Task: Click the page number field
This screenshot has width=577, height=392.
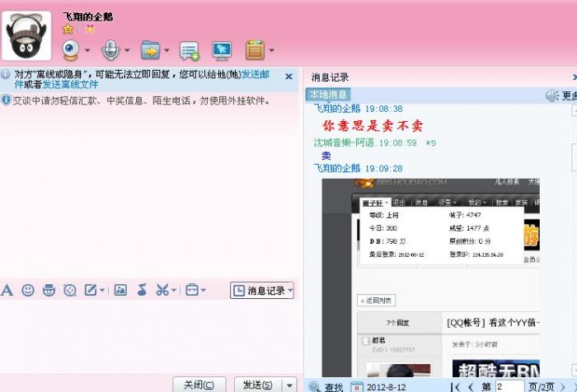Action: (509, 386)
